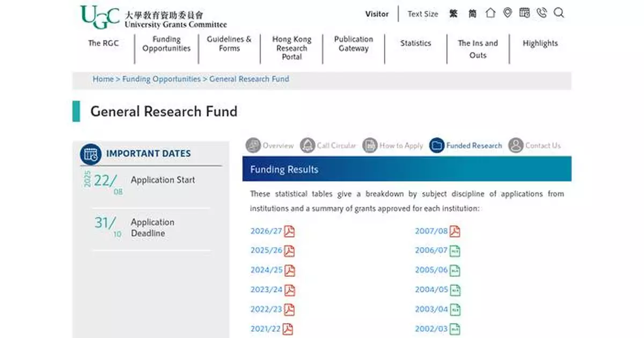Open the home icon in the top bar
The height and width of the screenshot is (338, 644).
490,13
